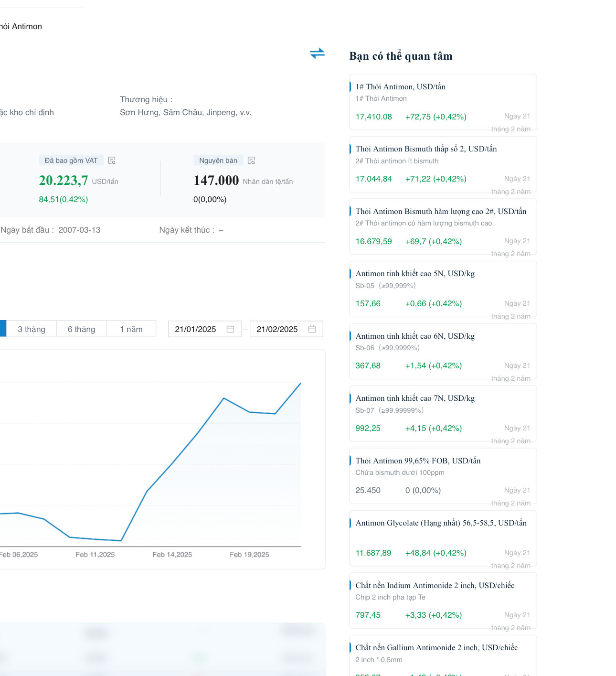Viewport: 616px width, 676px height.
Task: Click the search icon beside Đã bao gồm VAT
Action: 112,161
